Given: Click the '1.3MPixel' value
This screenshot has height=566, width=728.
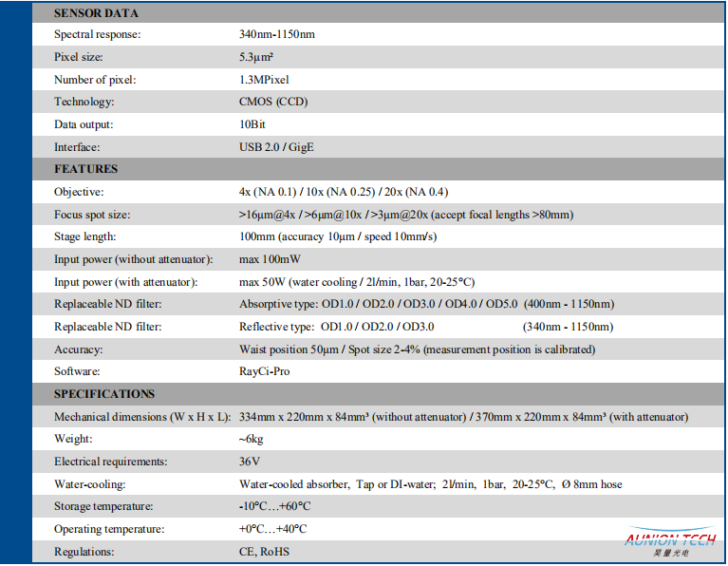Looking at the screenshot, I should [x=264, y=80].
